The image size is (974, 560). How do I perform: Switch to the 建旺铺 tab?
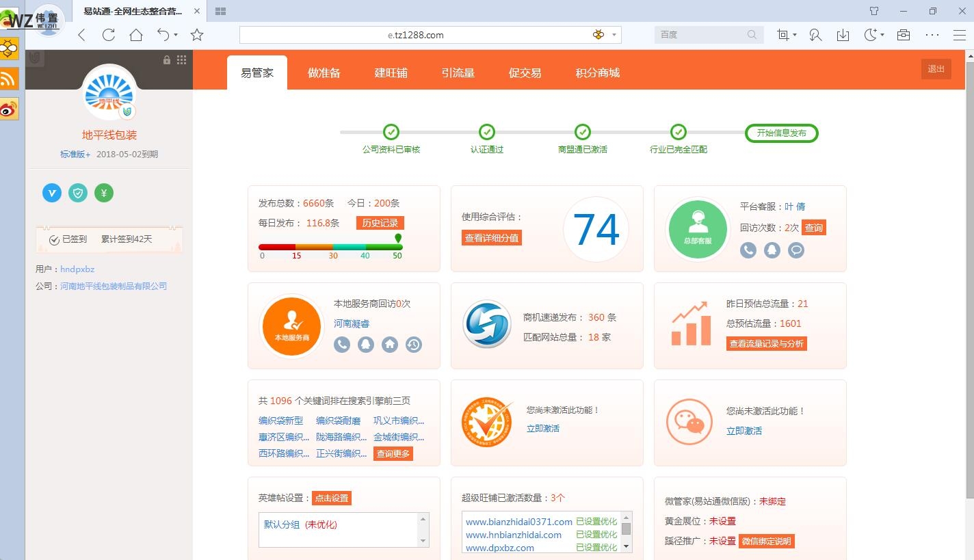391,72
